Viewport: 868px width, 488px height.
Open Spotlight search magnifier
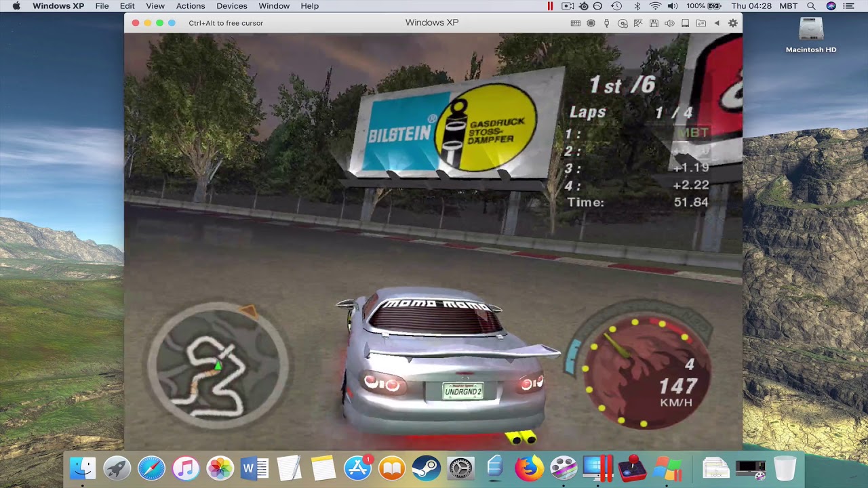click(x=812, y=6)
